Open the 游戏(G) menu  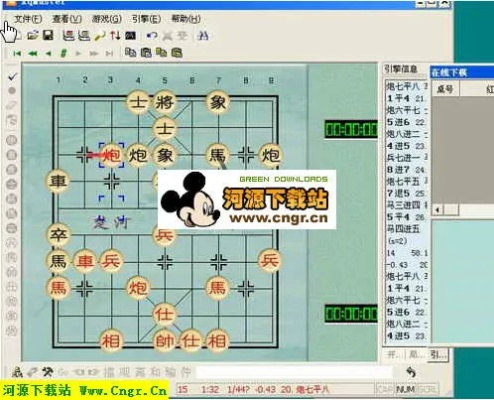tap(107, 19)
